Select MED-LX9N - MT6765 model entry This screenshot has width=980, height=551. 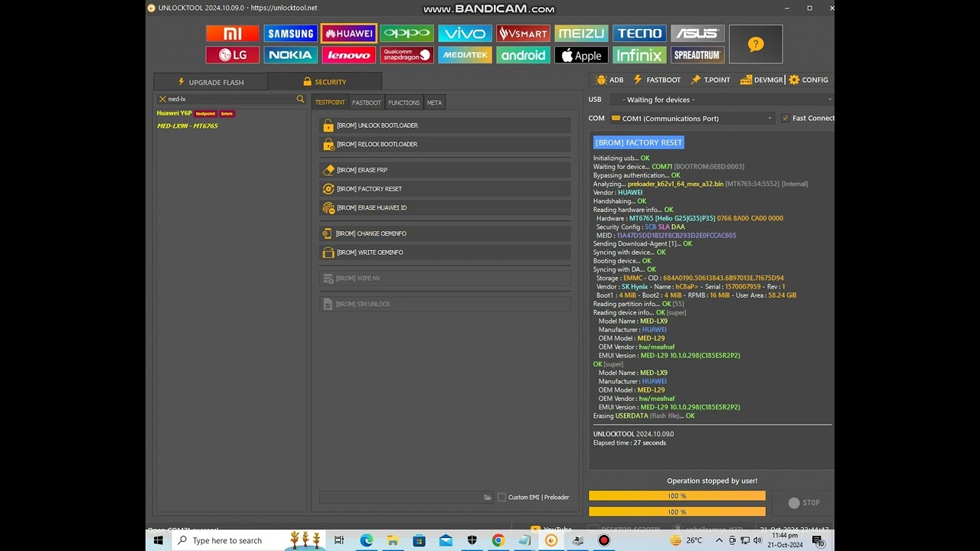pyautogui.click(x=188, y=126)
